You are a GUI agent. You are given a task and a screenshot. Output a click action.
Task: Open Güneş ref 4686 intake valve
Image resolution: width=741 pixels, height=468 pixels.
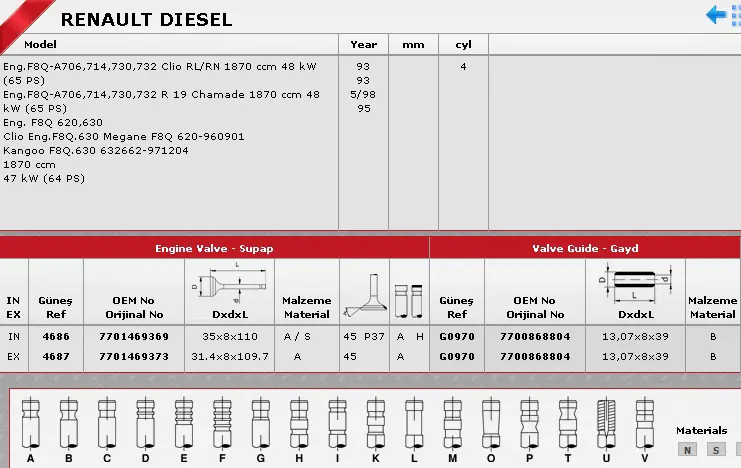click(56, 337)
